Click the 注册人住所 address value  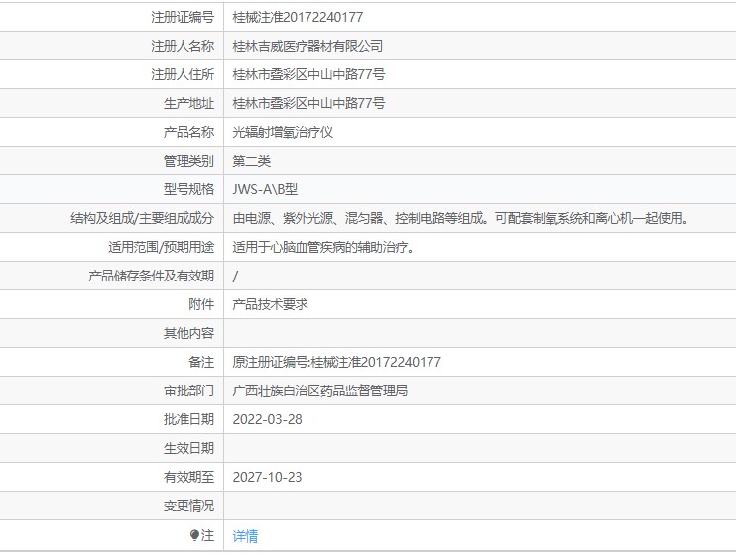308,74
